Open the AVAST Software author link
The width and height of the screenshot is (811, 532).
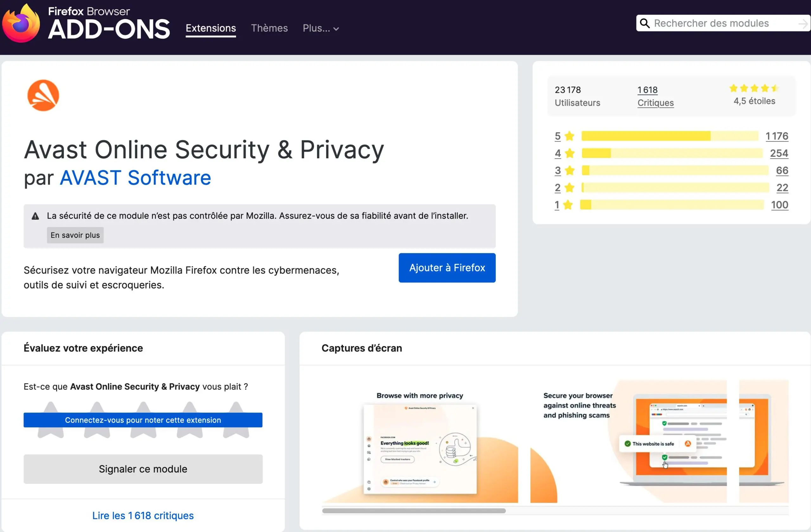(x=135, y=178)
